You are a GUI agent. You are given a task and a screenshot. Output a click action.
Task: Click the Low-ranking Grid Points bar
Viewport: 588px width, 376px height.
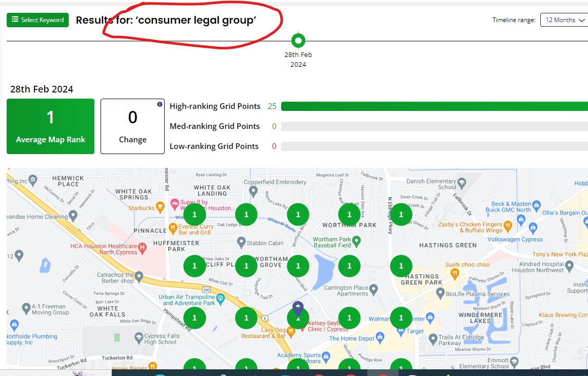point(434,146)
